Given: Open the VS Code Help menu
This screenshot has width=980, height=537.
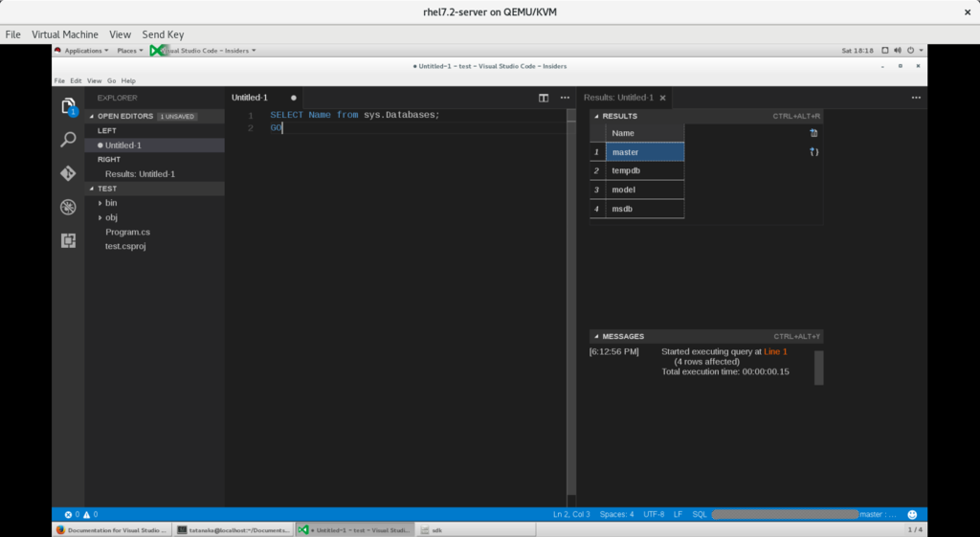Looking at the screenshot, I should coord(128,80).
